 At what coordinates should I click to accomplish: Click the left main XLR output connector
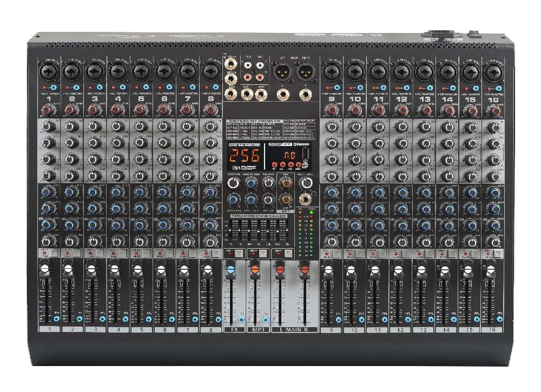(281, 72)
